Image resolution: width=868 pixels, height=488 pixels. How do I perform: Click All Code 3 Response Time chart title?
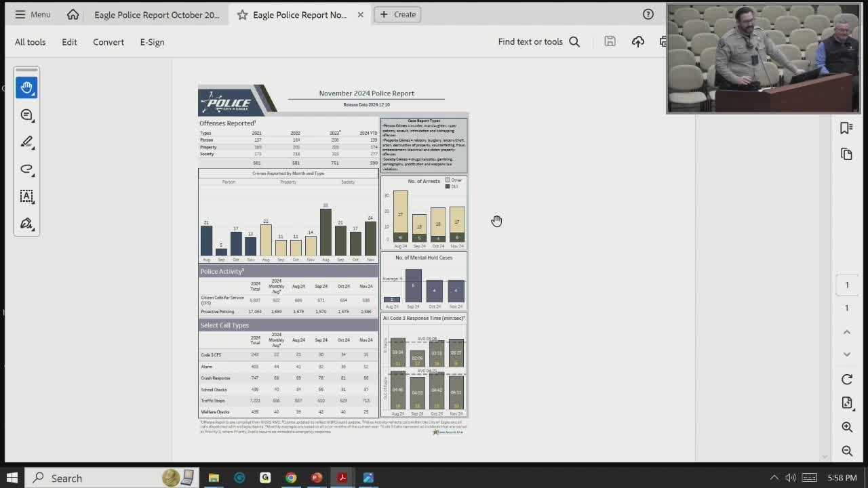pos(424,318)
